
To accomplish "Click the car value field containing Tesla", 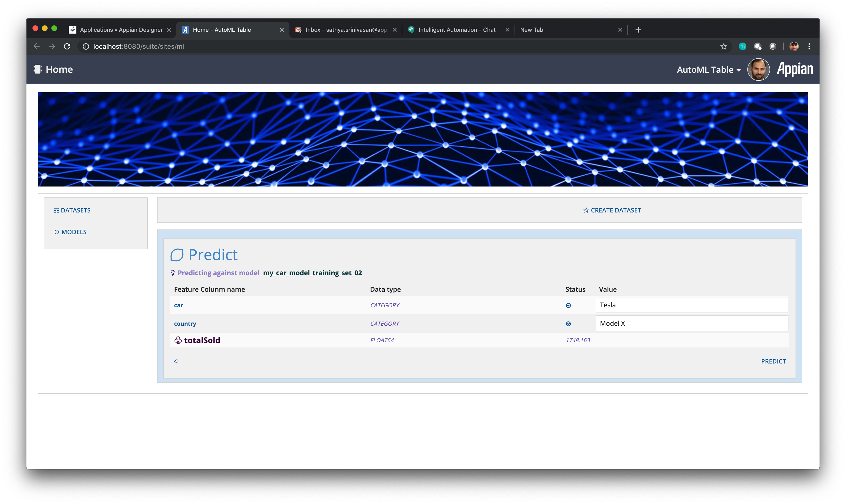I will tap(692, 305).
